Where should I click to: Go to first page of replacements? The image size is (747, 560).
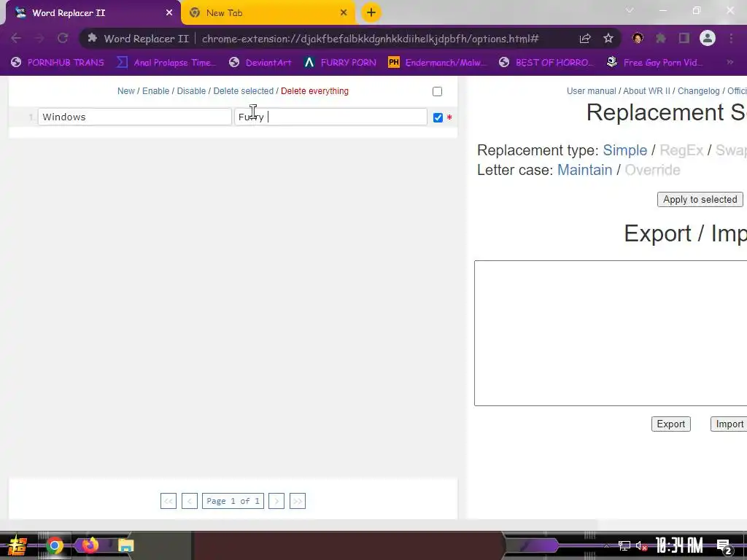[169, 501]
